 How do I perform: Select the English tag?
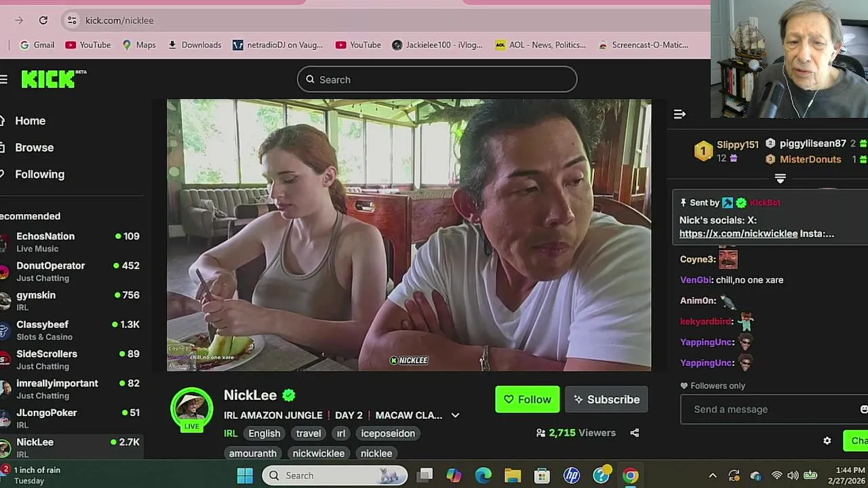pyautogui.click(x=264, y=433)
